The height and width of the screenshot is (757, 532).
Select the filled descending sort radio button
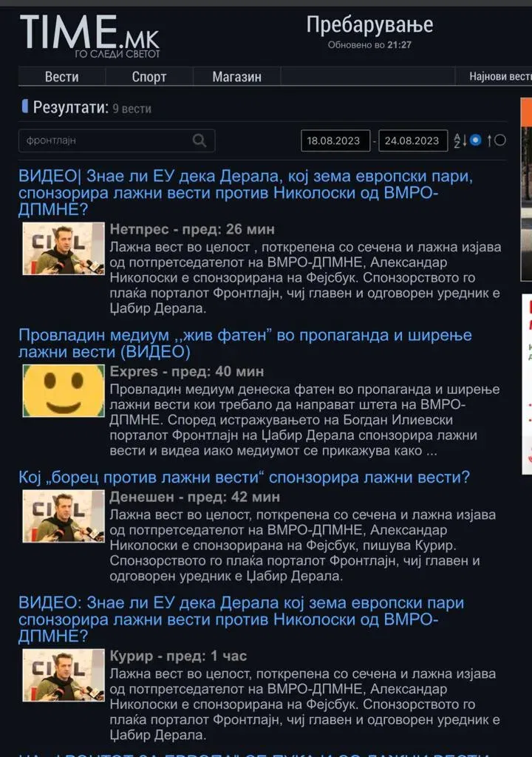(476, 140)
